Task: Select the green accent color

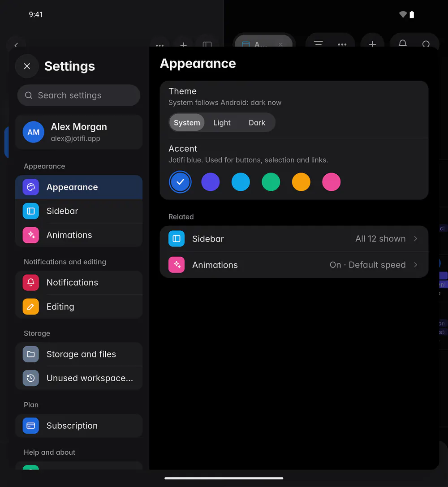Action: tap(271, 182)
